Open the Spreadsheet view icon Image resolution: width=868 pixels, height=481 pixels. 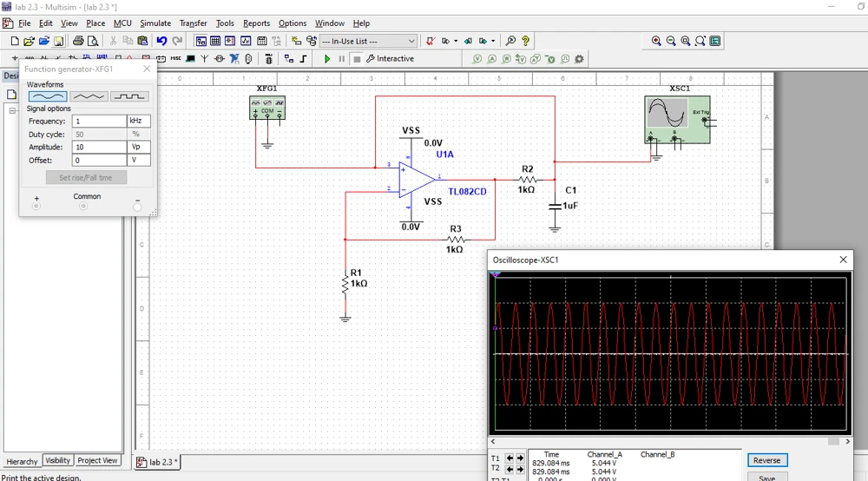coord(215,41)
